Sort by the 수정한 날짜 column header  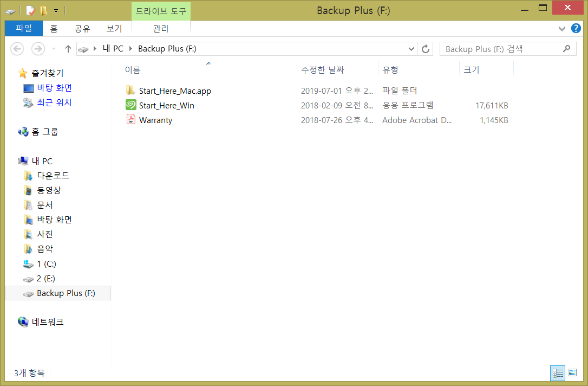pos(323,70)
